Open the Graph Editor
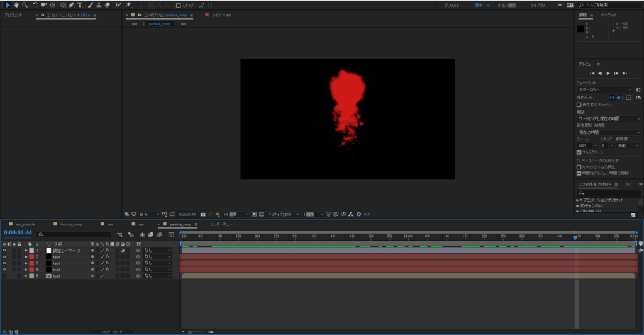 (171, 235)
